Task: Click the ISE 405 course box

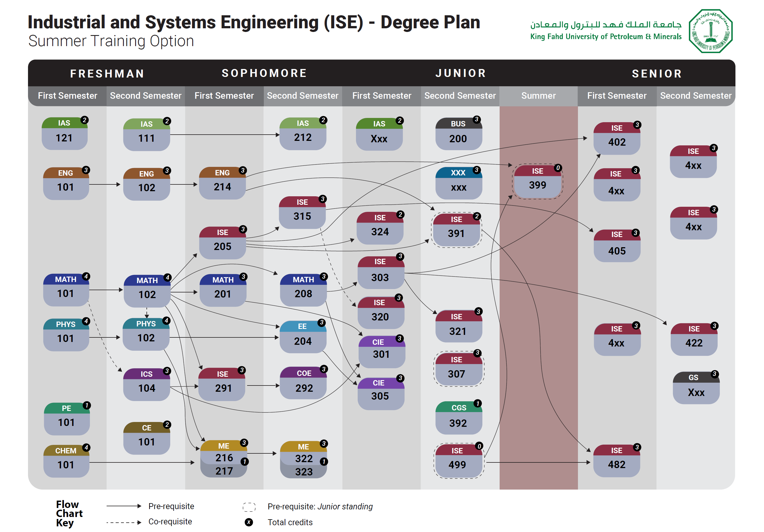Action: click(617, 246)
